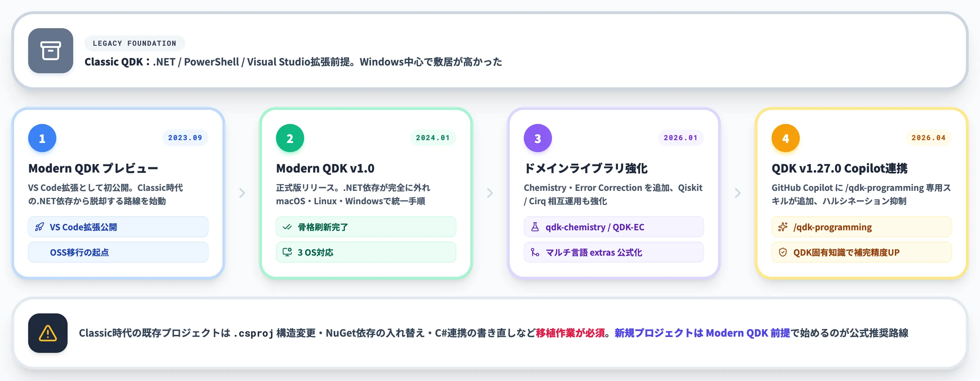Click the qdk-chemistry / QDK-EC chip text
980x381 pixels.
pyautogui.click(x=595, y=227)
